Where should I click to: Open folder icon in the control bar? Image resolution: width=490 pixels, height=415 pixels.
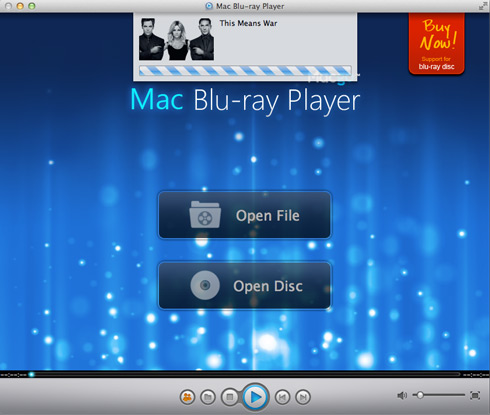[208, 397]
